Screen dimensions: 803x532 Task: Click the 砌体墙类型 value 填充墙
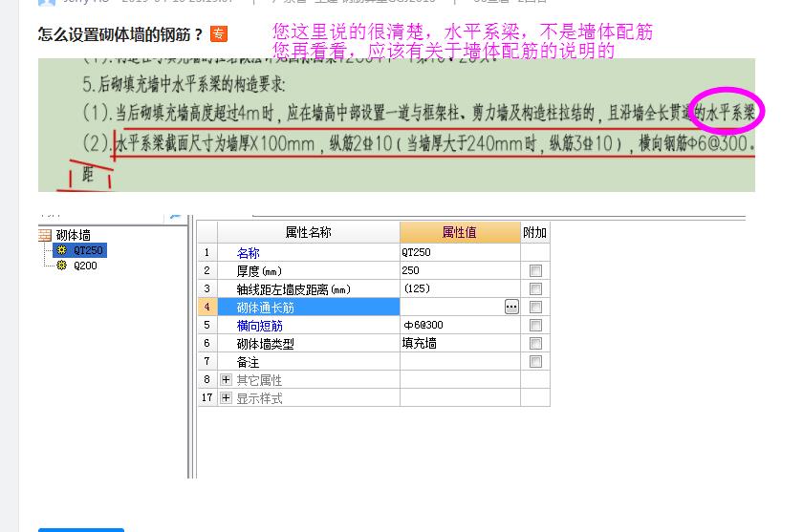coord(460,343)
